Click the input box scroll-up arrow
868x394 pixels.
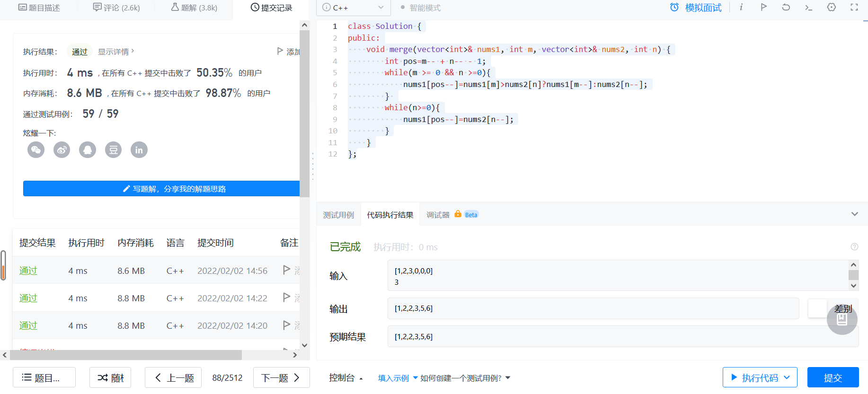(x=853, y=265)
